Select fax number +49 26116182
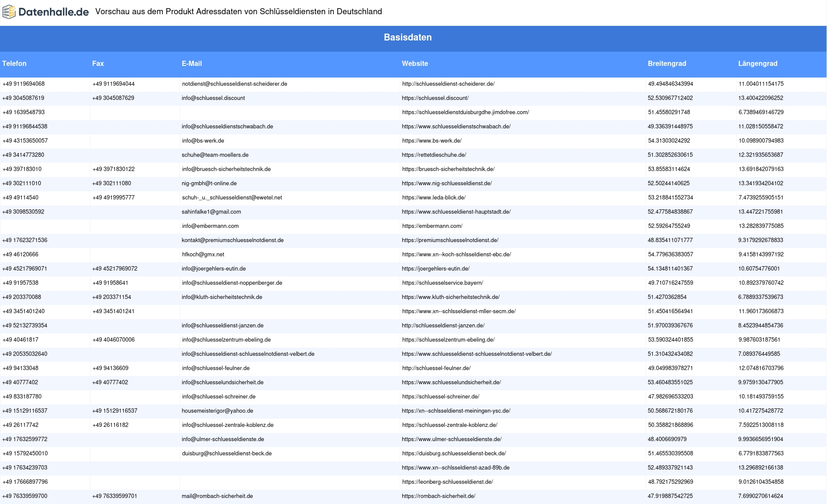This screenshot has width=827, height=504. coord(110,425)
